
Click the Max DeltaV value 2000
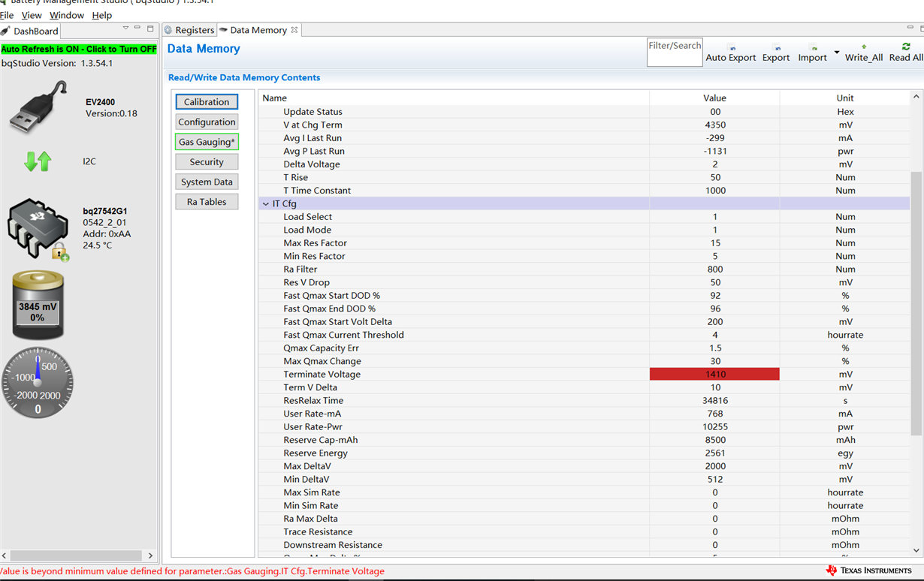click(x=714, y=466)
